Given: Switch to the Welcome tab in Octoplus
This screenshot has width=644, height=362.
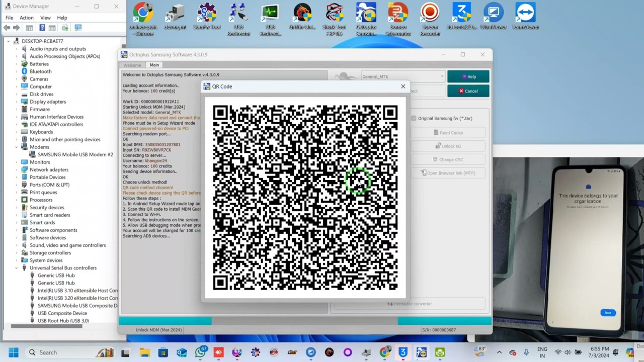Looking at the screenshot, I should tap(132, 65).
